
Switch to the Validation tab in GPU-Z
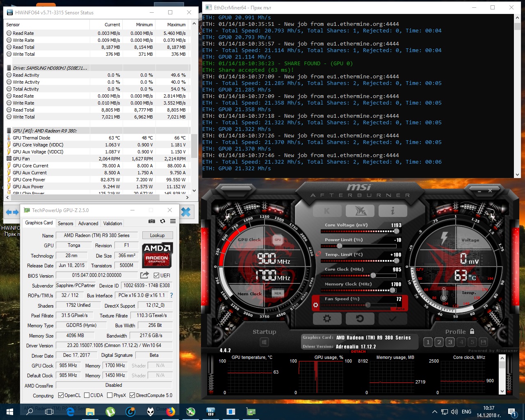[x=112, y=224]
